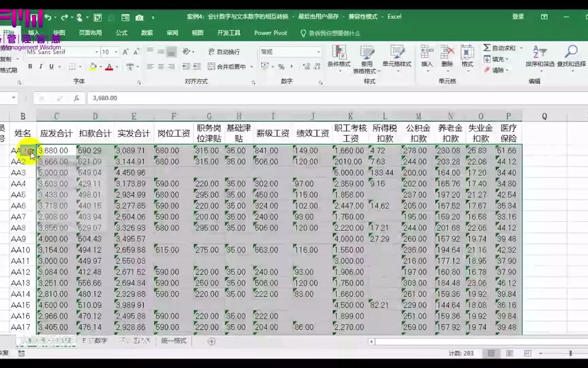Viewport: 588px width, 368px height.
Task: Switch to the 统一格式 sheet tab
Action: pos(173,341)
